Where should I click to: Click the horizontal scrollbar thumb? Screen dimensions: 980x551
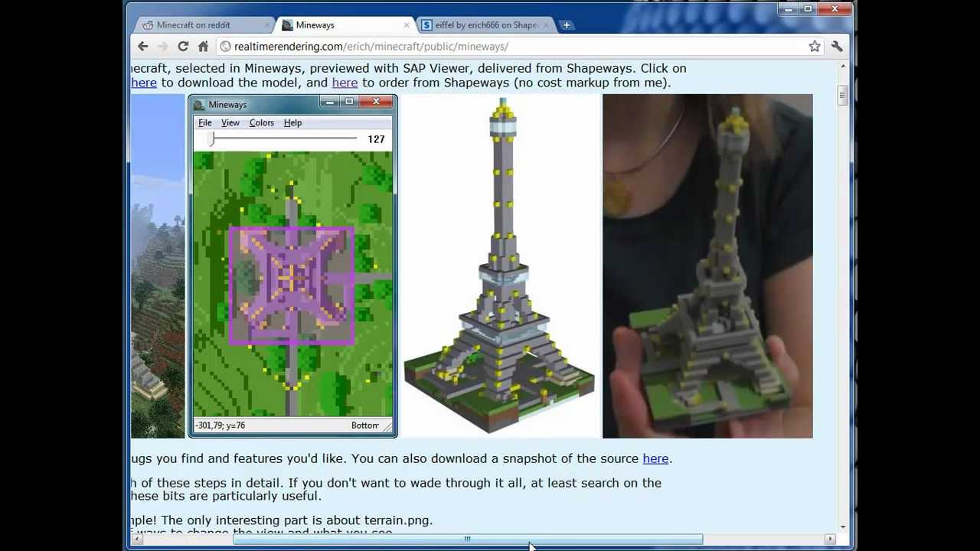tap(468, 540)
